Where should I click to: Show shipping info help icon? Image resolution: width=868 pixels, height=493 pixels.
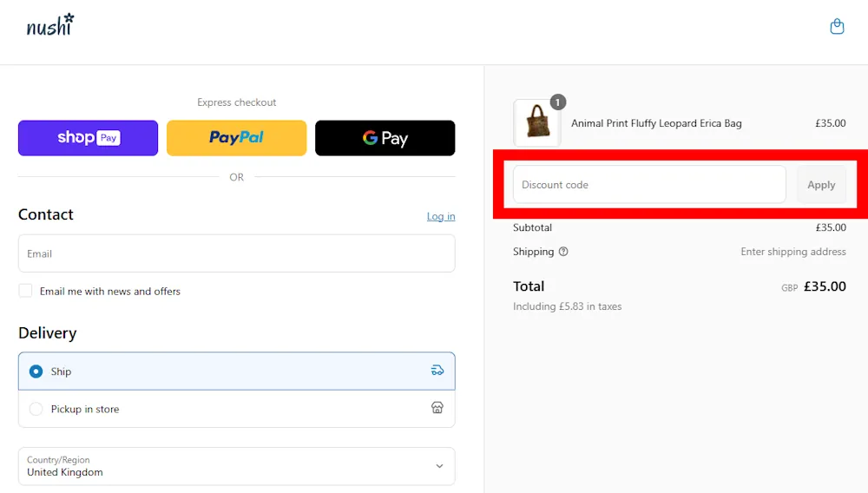tap(563, 252)
